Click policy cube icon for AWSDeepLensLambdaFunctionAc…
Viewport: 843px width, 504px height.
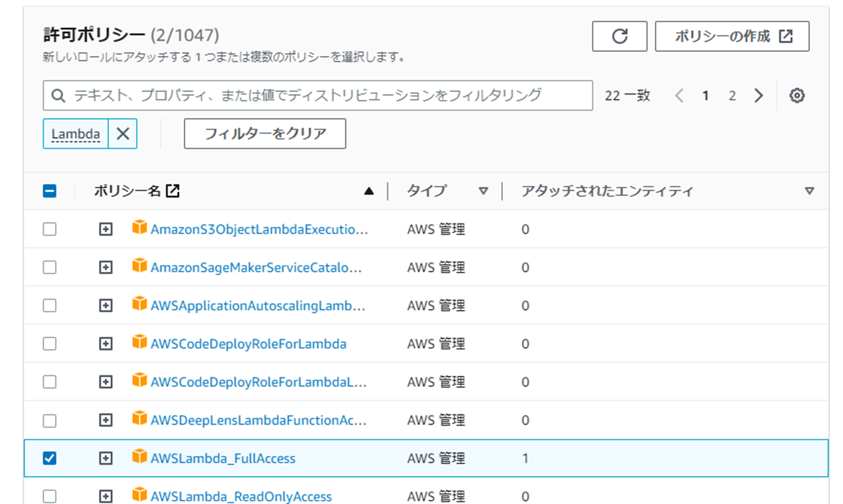click(x=140, y=419)
